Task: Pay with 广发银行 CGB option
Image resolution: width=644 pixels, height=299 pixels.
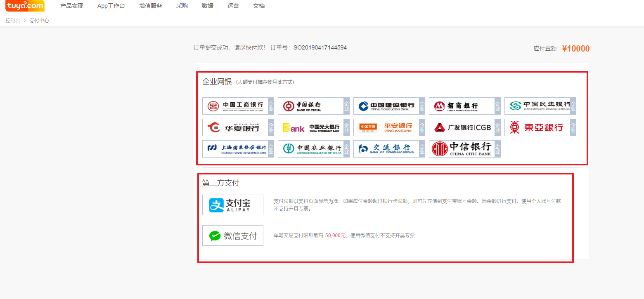Action: [x=465, y=127]
